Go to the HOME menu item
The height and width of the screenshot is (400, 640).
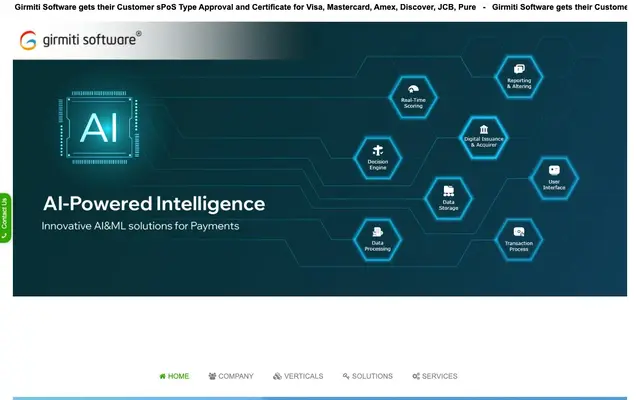click(174, 376)
